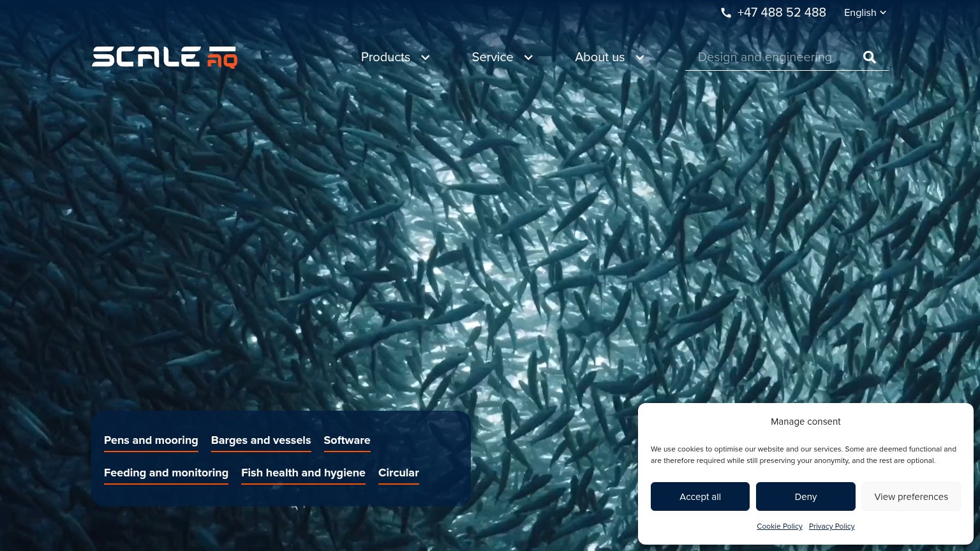
Task: Click the search magnifier icon
Action: click(870, 57)
